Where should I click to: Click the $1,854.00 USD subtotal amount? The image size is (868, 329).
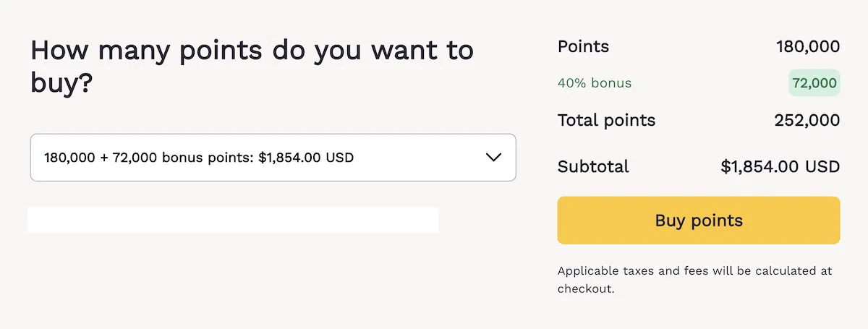point(780,167)
